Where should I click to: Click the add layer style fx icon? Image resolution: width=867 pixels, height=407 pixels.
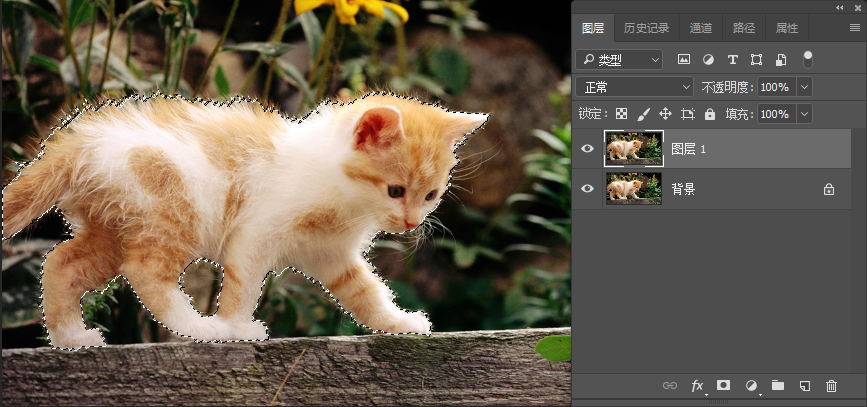[698, 386]
